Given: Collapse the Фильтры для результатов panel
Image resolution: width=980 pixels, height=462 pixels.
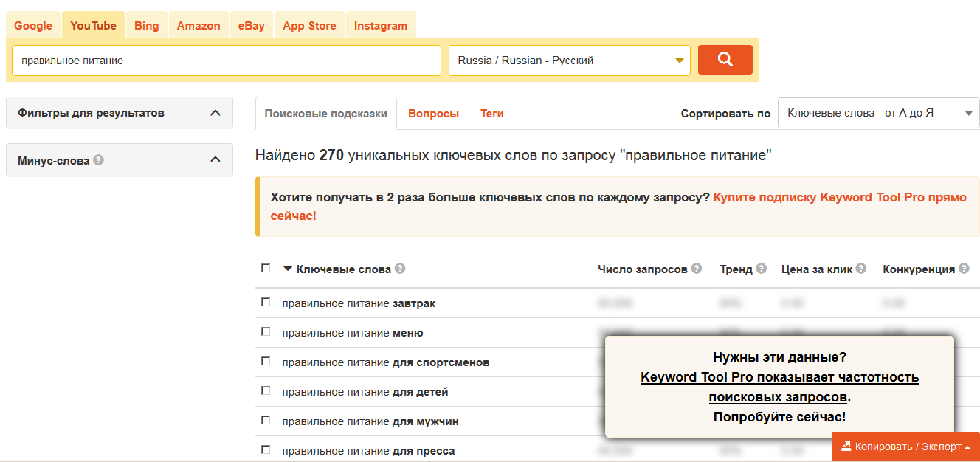Looking at the screenshot, I should pyautogui.click(x=215, y=113).
